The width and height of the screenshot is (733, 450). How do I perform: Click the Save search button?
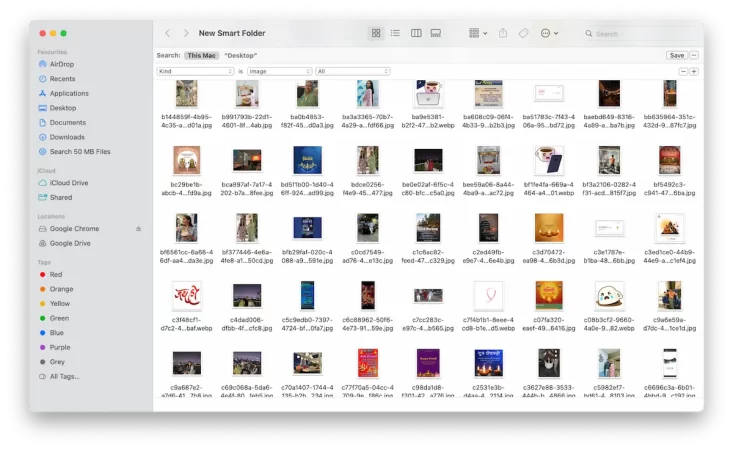pyautogui.click(x=677, y=55)
